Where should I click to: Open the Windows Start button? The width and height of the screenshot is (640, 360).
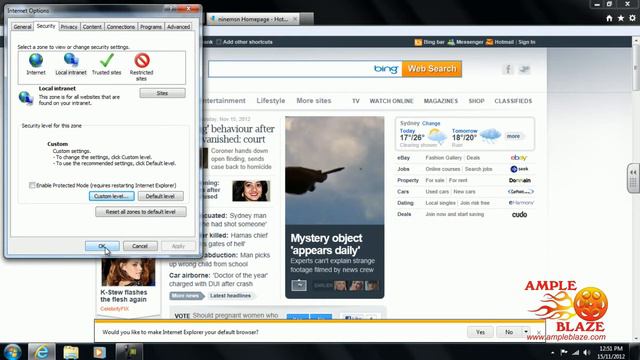[x=12, y=352]
